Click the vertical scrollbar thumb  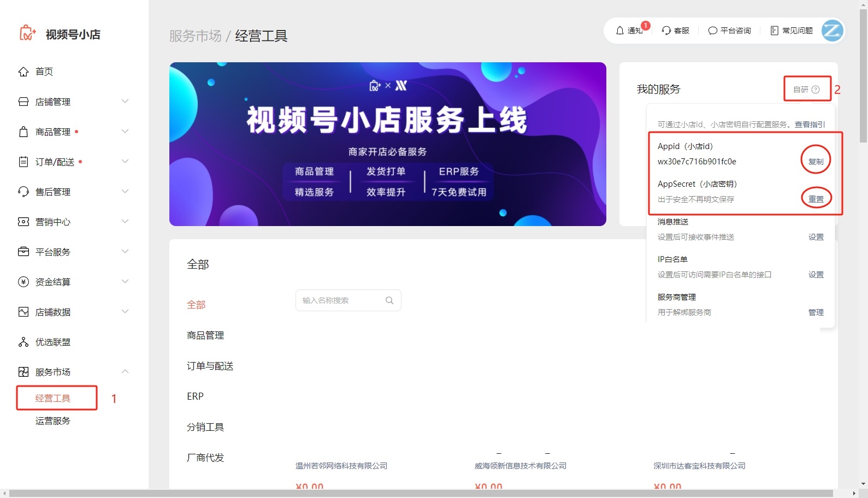pos(863,76)
